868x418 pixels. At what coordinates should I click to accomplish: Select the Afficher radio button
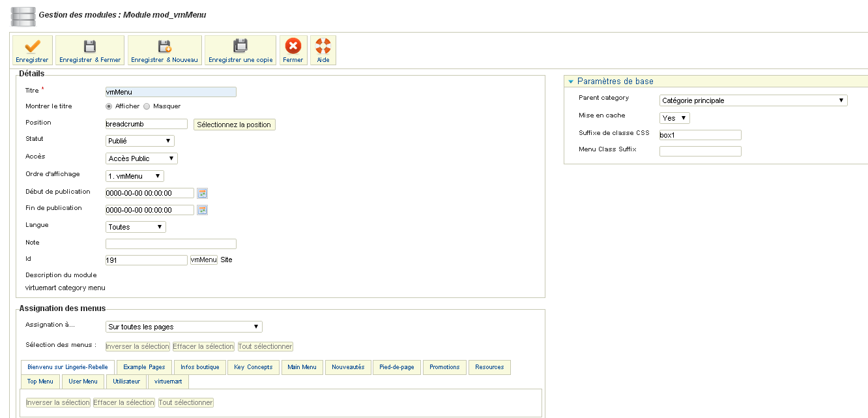coord(109,106)
